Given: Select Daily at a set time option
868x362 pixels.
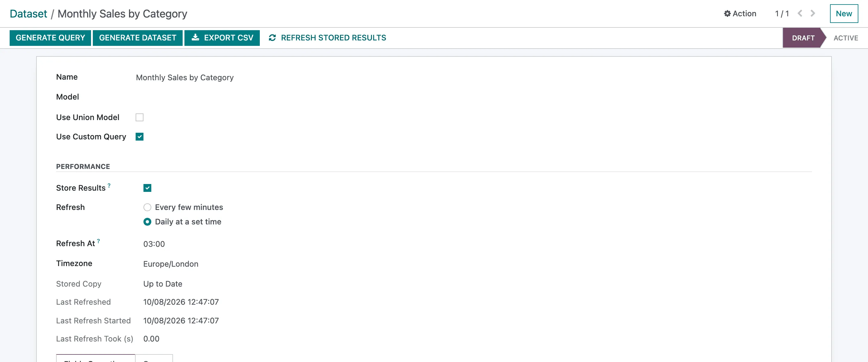Looking at the screenshot, I should [147, 222].
